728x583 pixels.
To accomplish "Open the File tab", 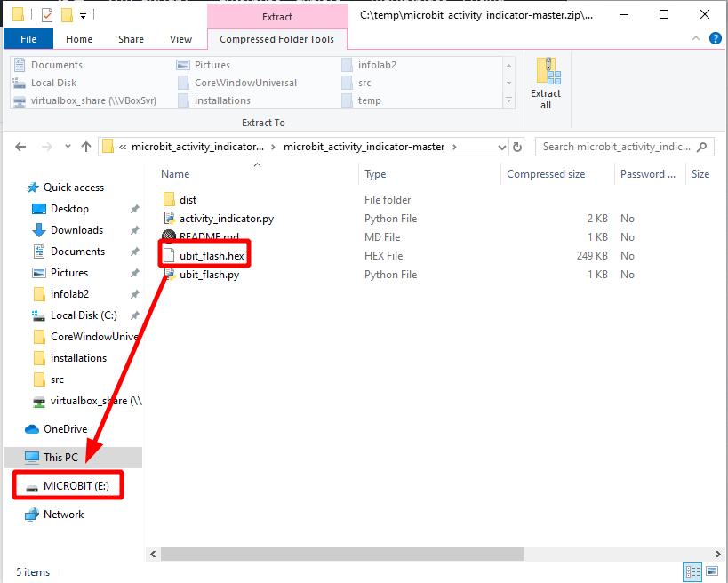I will (28, 39).
